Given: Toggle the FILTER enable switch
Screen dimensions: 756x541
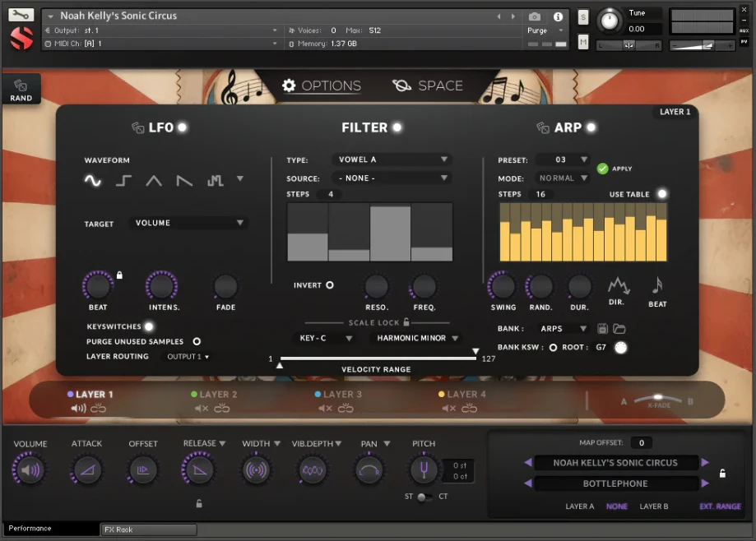Looking at the screenshot, I should point(397,127).
